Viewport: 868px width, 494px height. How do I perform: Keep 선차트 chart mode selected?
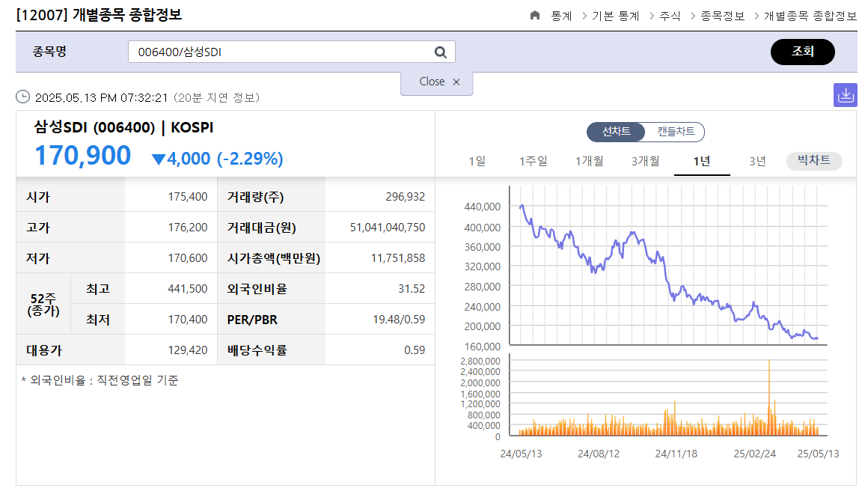pyautogui.click(x=616, y=132)
